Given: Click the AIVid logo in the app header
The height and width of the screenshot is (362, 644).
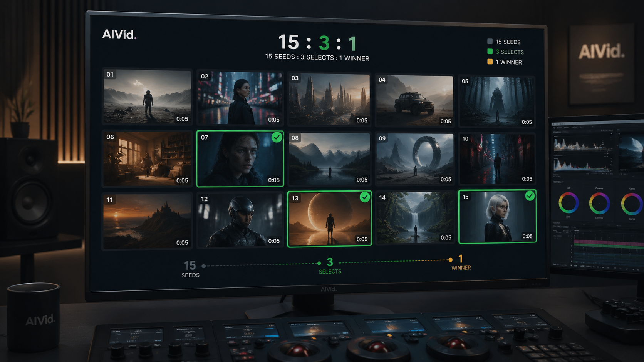Looking at the screenshot, I should pos(119,35).
